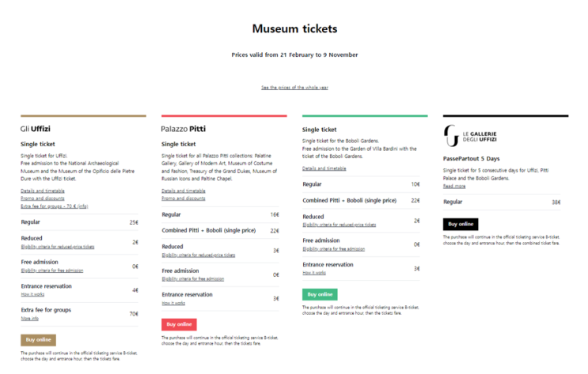View Uffizi free admission eligibility criteria
This screenshot has height=374, width=588.
54,270
